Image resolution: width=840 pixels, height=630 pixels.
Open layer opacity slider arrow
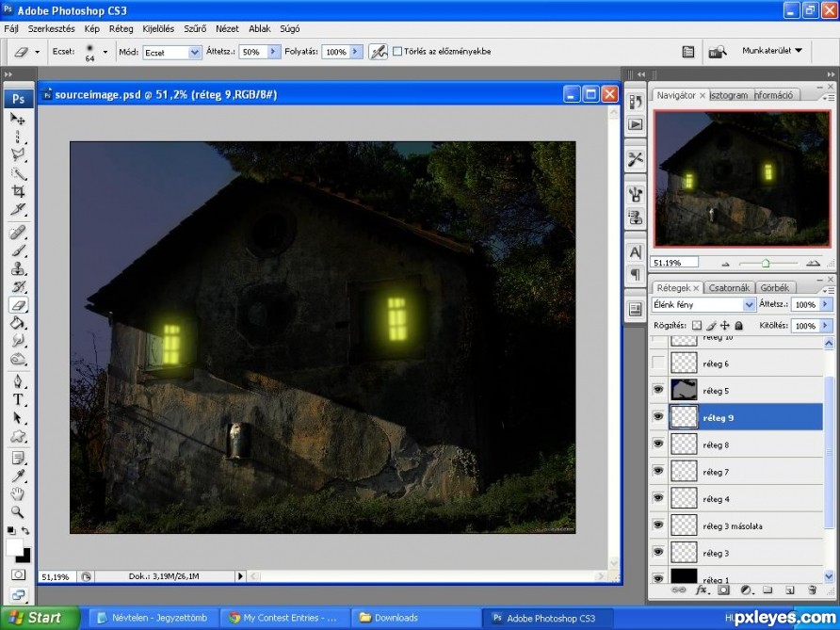pos(826,304)
